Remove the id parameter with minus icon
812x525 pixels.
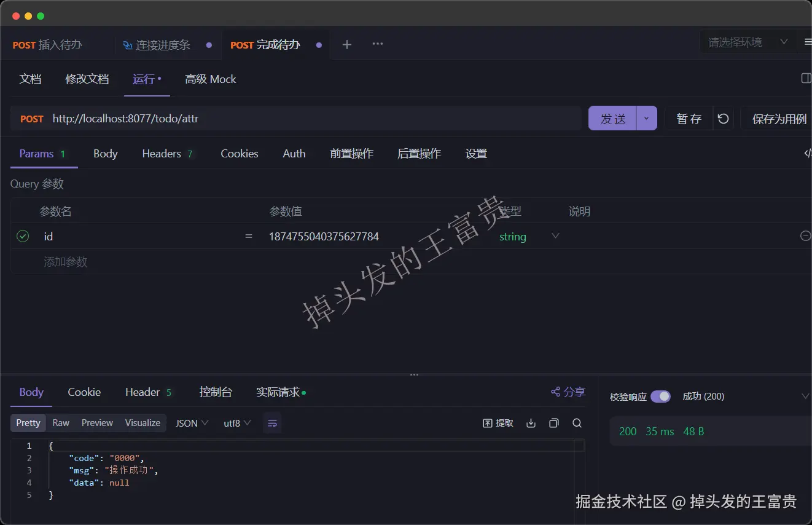pyautogui.click(x=805, y=236)
